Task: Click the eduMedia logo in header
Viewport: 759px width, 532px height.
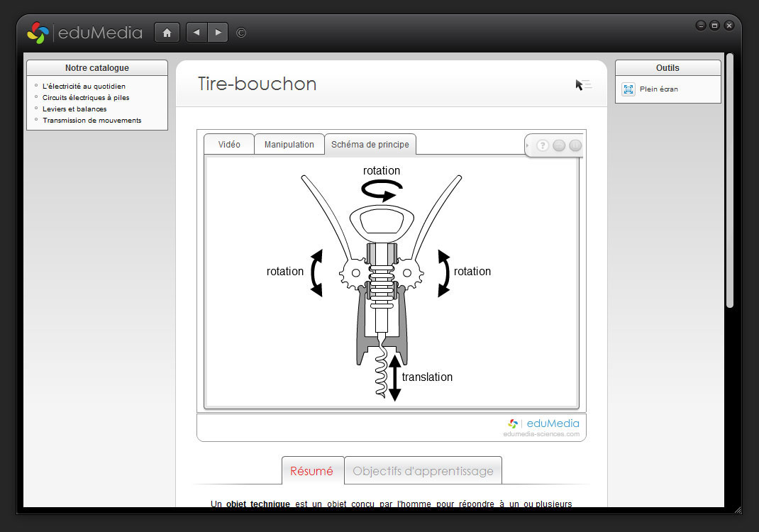Action: pyautogui.click(x=84, y=33)
